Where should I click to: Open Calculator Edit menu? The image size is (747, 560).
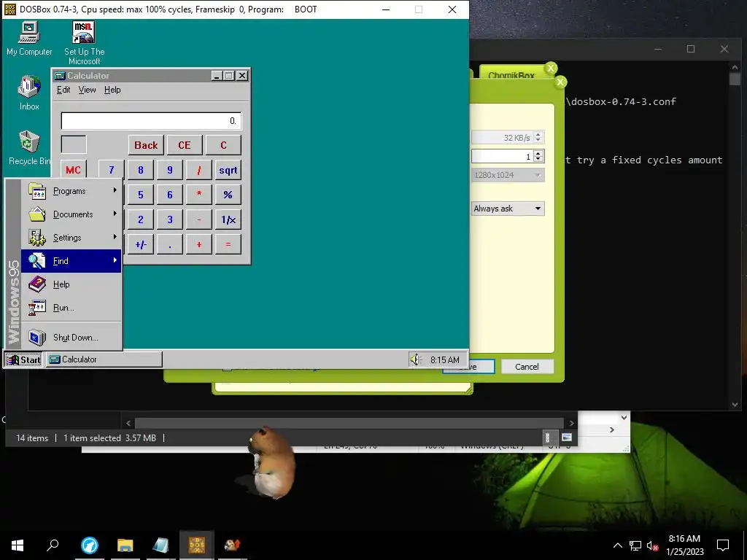[x=63, y=90]
